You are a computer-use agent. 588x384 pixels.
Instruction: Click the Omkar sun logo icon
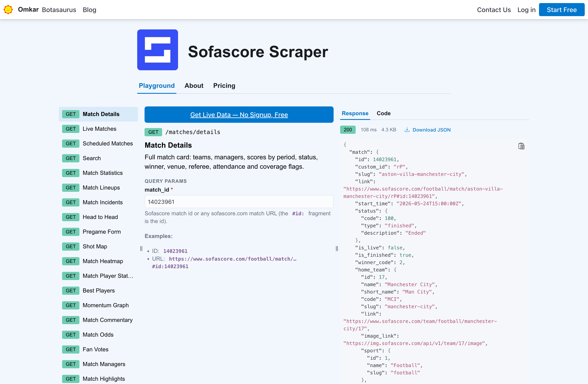click(x=8, y=10)
